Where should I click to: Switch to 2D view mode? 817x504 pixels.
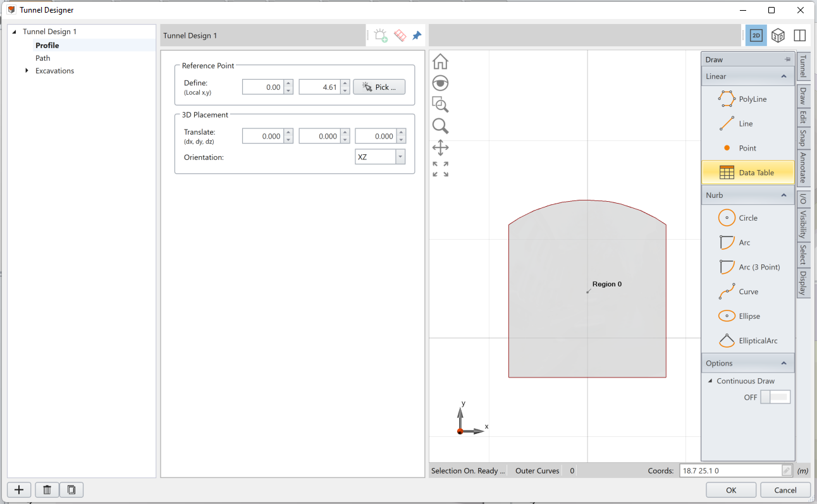(x=756, y=35)
